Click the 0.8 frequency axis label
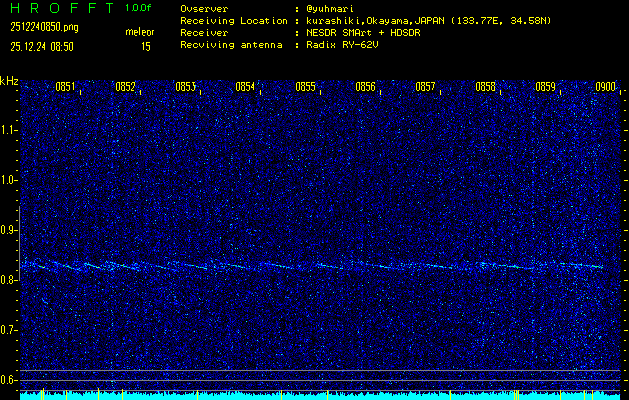Screen dimensions: 629x400 [9, 280]
